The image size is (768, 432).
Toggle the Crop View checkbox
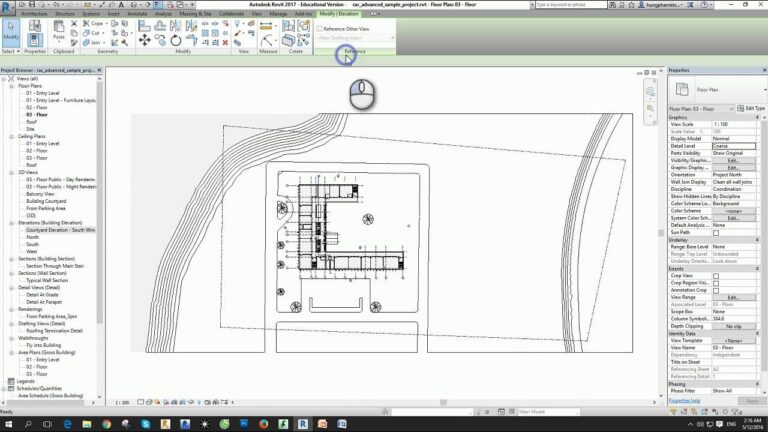coord(715,275)
